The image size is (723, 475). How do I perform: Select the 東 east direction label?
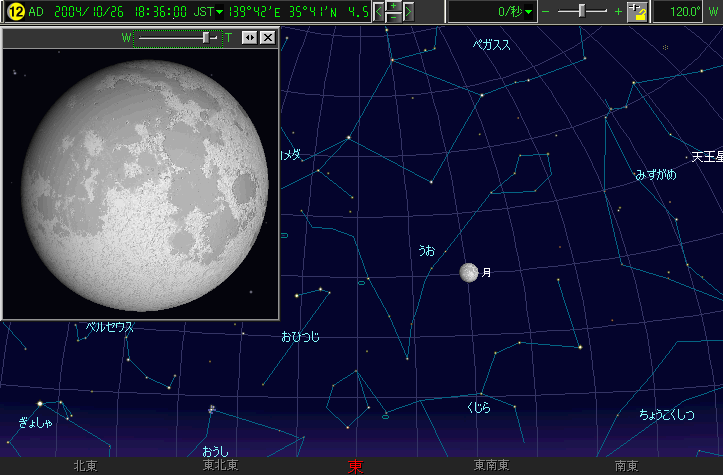tap(355, 466)
